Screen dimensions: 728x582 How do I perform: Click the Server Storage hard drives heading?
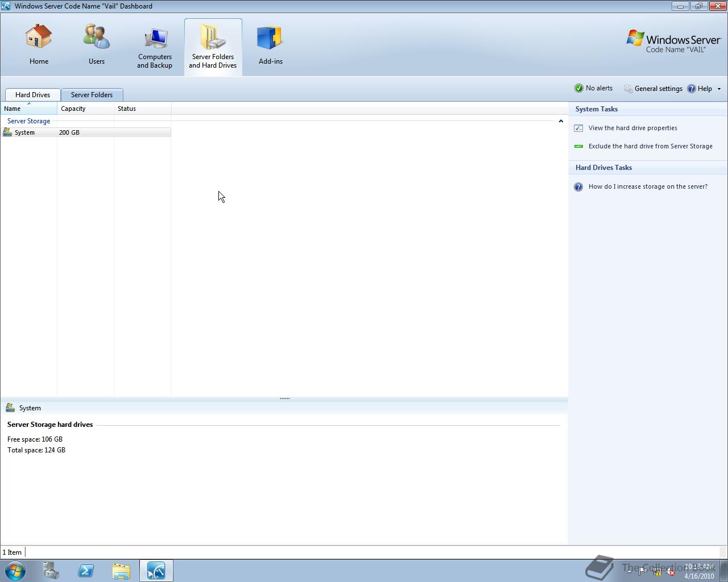pyautogui.click(x=50, y=425)
